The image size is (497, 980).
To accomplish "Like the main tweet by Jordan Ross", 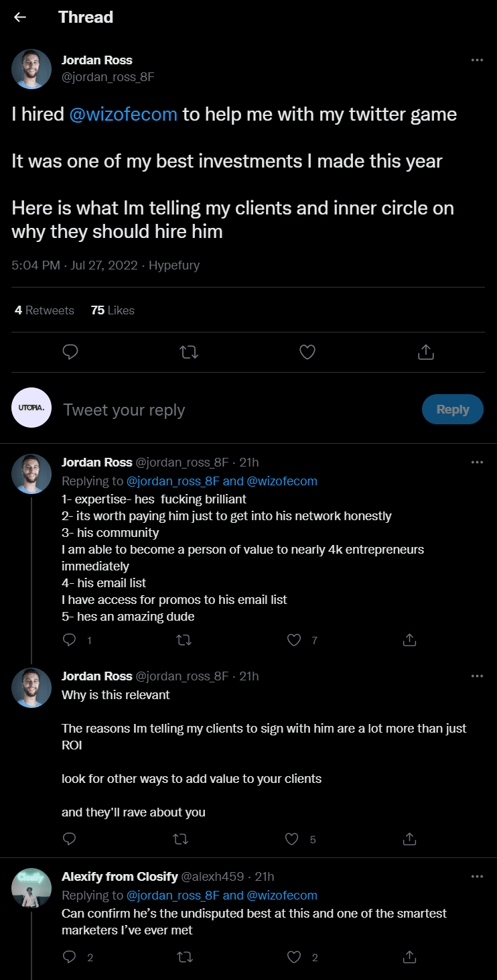I will (307, 352).
